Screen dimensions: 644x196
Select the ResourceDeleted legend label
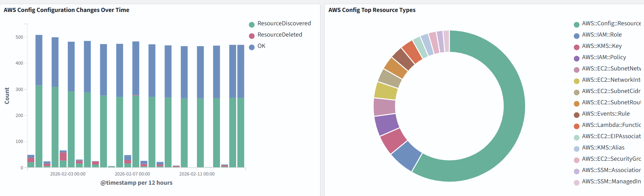point(280,35)
